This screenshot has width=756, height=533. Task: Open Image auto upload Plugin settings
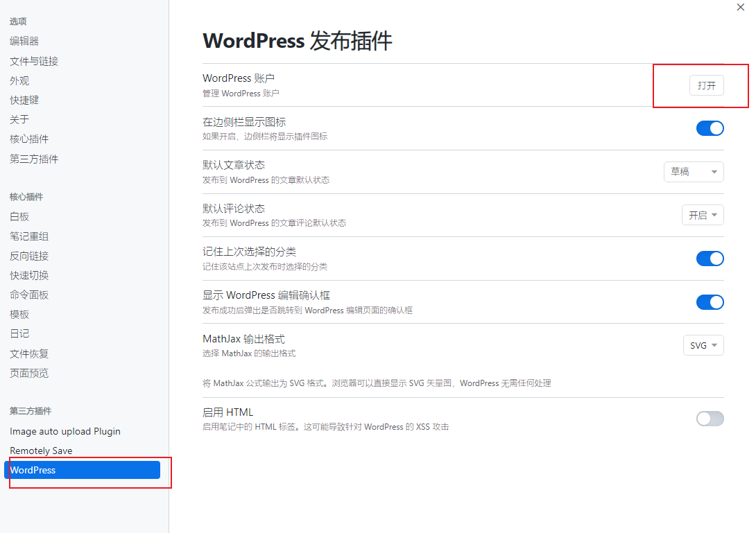coord(65,431)
